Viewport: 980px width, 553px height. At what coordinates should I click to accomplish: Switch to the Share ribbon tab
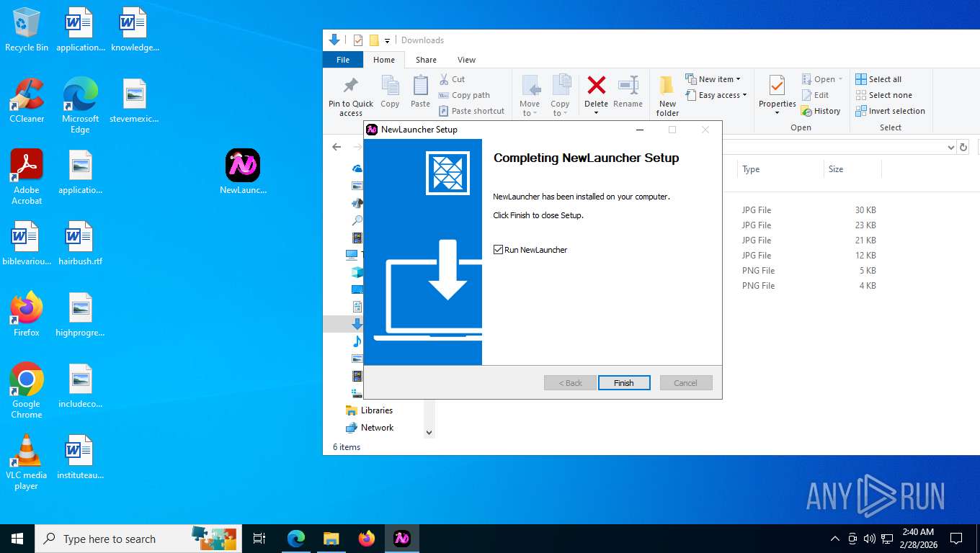(x=426, y=60)
